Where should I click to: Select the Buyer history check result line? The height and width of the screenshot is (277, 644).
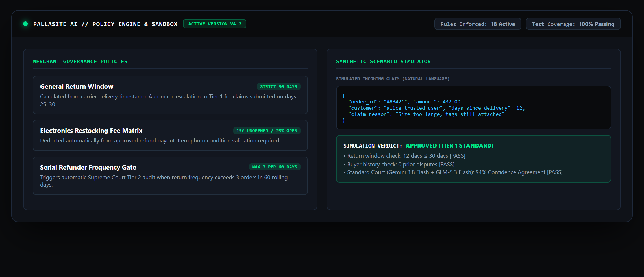point(399,164)
